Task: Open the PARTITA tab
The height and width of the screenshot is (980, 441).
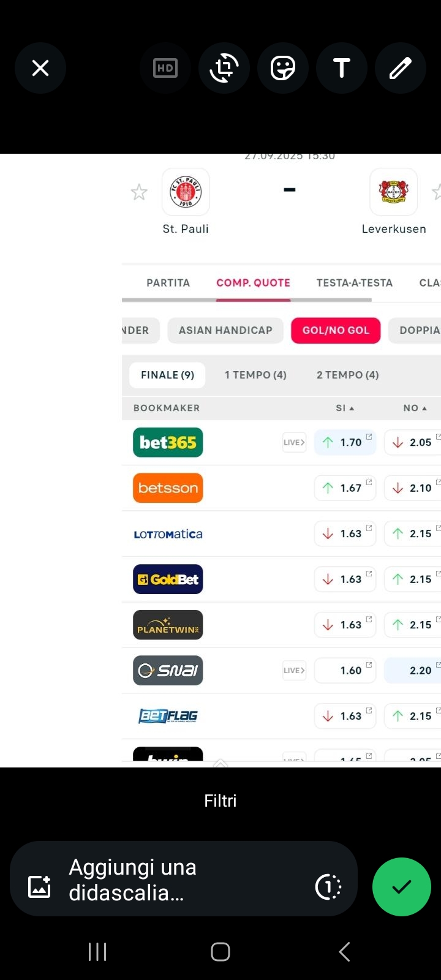Action: (168, 283)
